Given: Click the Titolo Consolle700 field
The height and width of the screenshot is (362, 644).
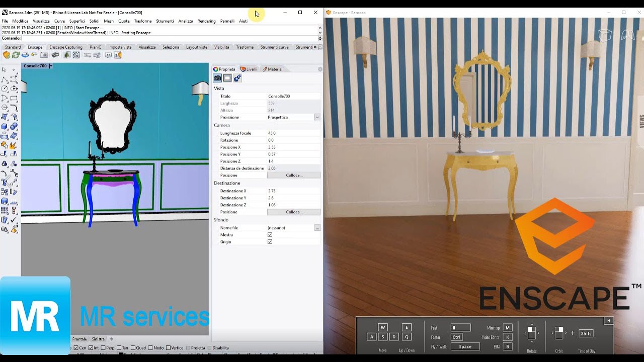Looking at the screenshot, I should coord(294,96).
